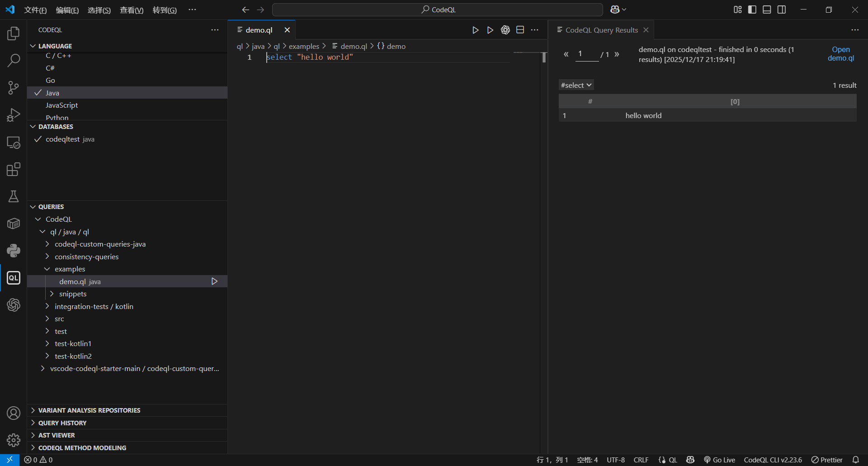Viewport: 868px width, 466px height.
Task: Open the Extensions view
Action: [x=14, y=170]
